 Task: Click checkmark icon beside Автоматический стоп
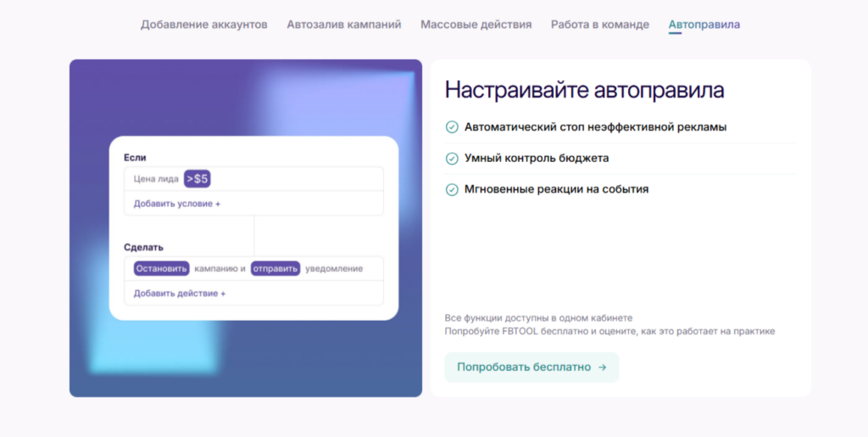coord(452,127)
